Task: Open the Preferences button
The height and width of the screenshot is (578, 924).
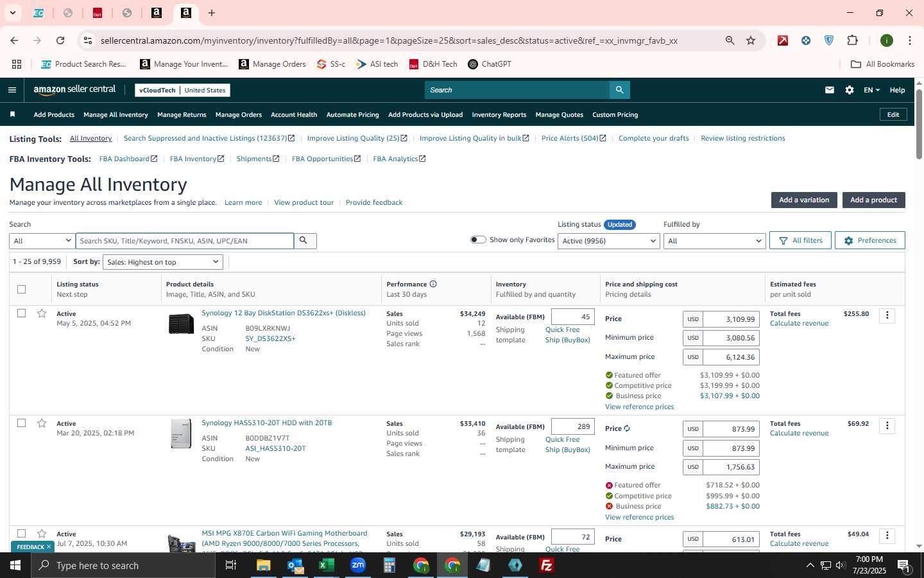Action: click(870, 240)
